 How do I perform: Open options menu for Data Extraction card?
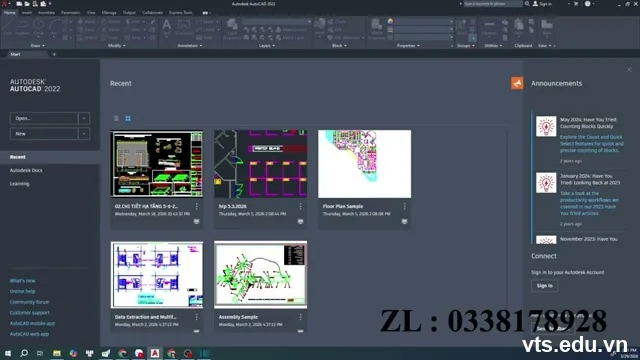coord(196,317)
